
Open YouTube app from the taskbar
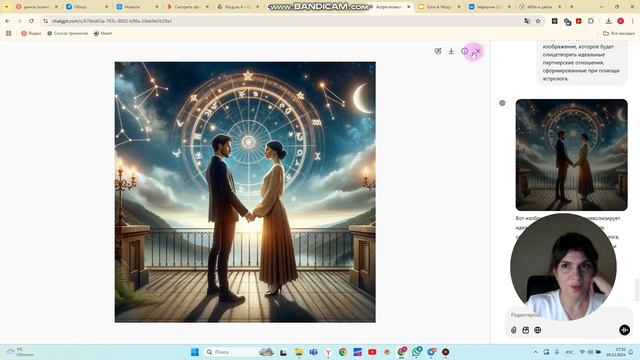(x=372, y=352)
